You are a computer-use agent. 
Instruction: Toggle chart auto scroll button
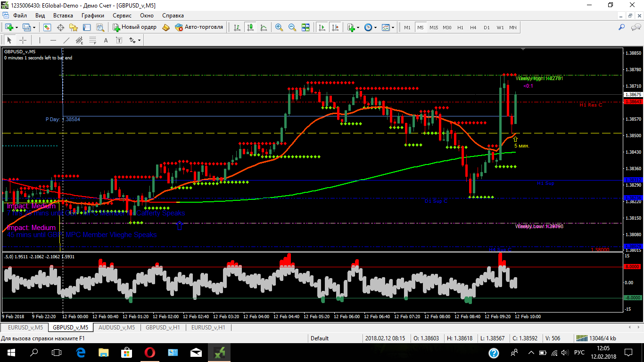click(322, 27)
